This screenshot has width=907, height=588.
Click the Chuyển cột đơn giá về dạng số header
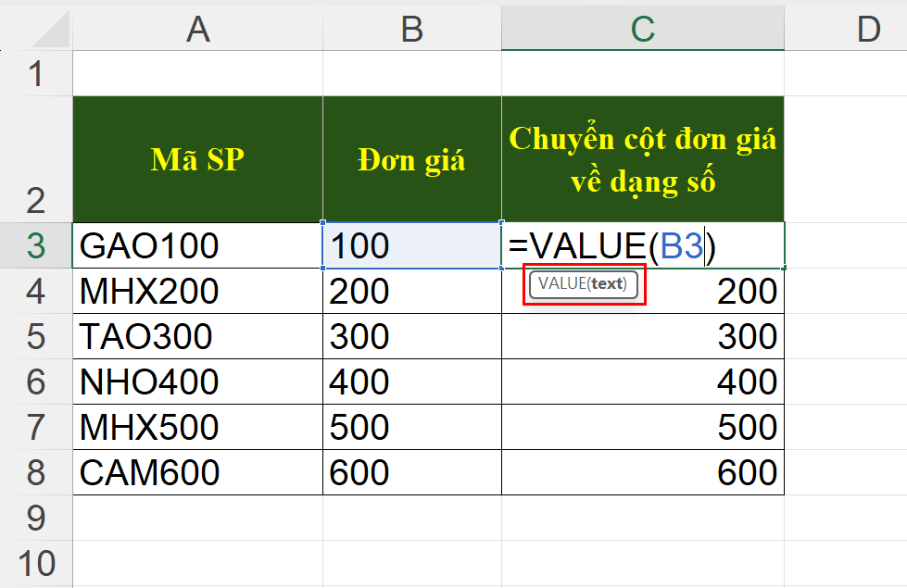point(643,157)
